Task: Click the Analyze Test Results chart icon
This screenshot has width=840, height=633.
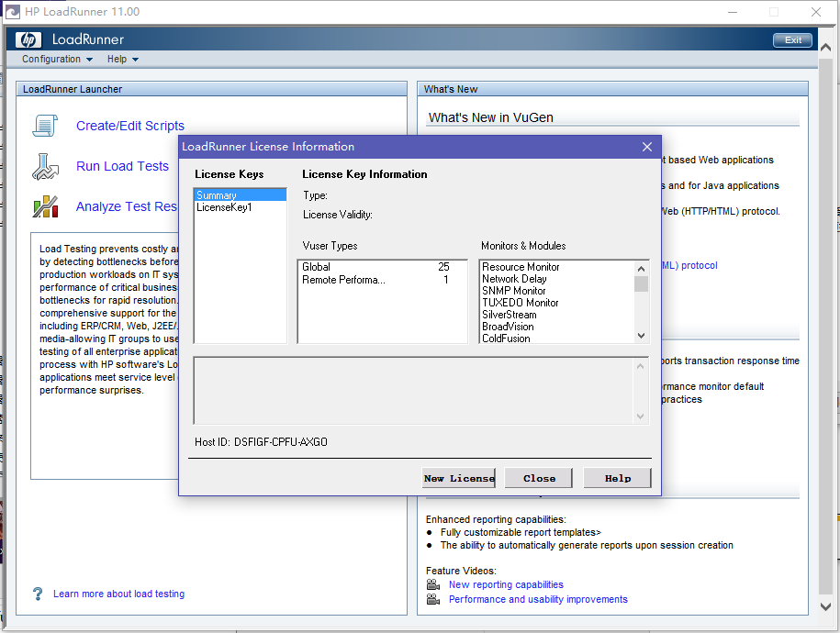Action: point(45,206)
